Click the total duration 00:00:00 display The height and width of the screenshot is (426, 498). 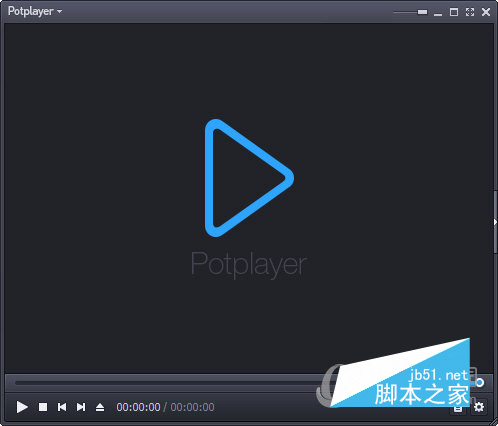[192, 407]
